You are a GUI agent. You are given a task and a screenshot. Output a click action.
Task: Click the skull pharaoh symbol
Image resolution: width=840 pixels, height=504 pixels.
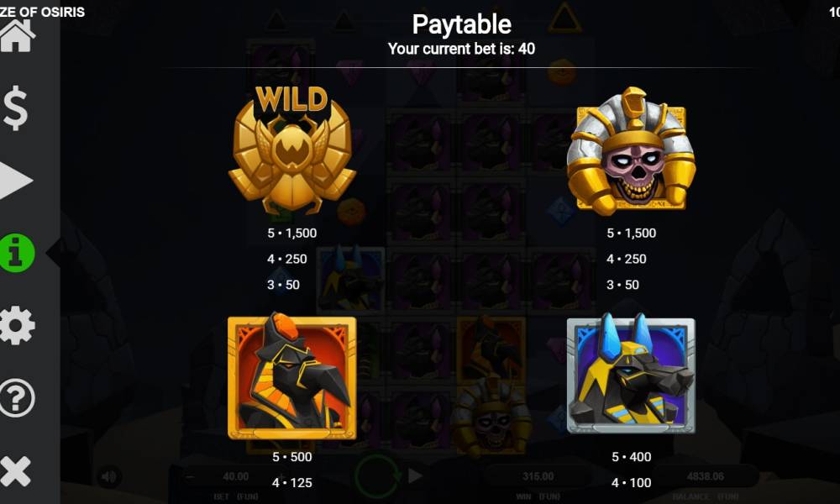coord(632,151)
